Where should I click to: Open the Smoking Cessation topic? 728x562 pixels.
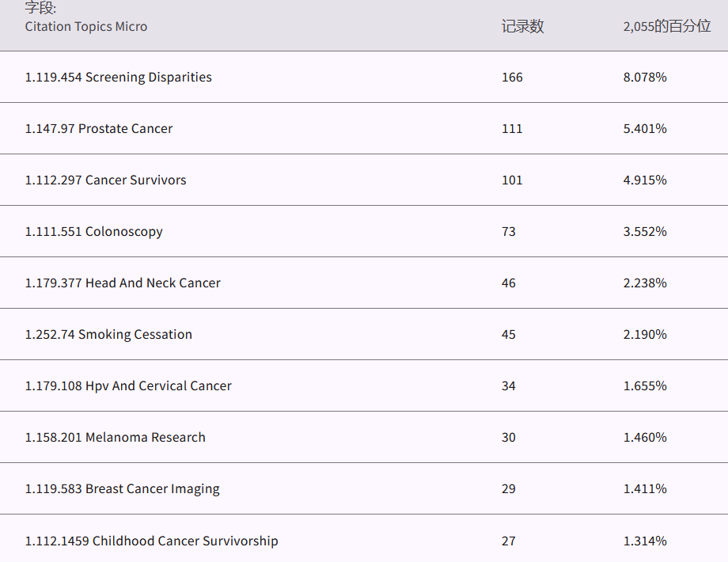108,334
